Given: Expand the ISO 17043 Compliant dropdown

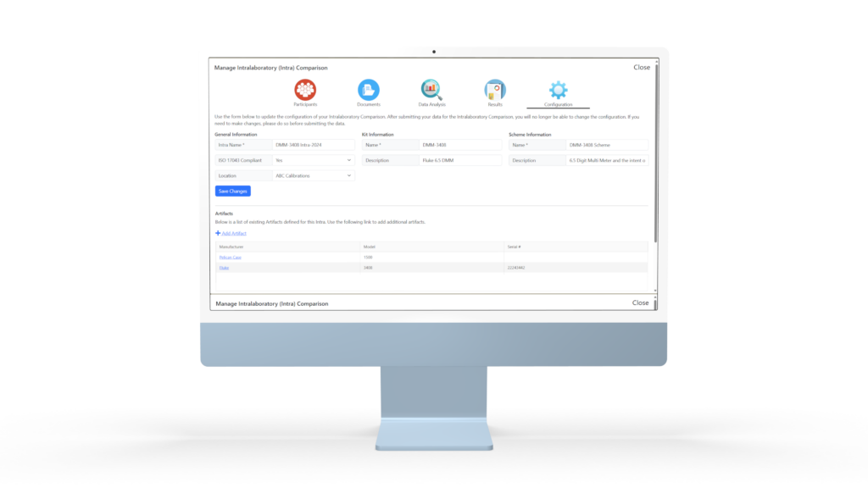Looking at the screenshot, I should click(312, 160).
